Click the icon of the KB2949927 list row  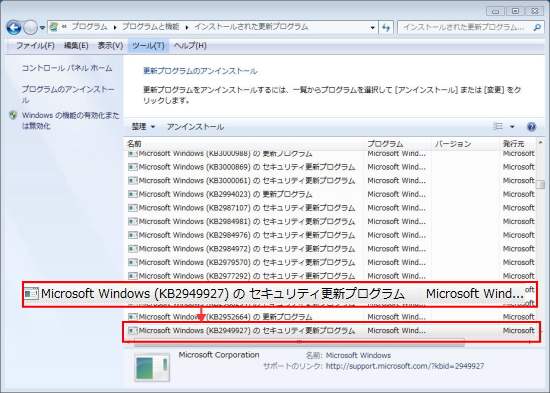click(133, 331)
